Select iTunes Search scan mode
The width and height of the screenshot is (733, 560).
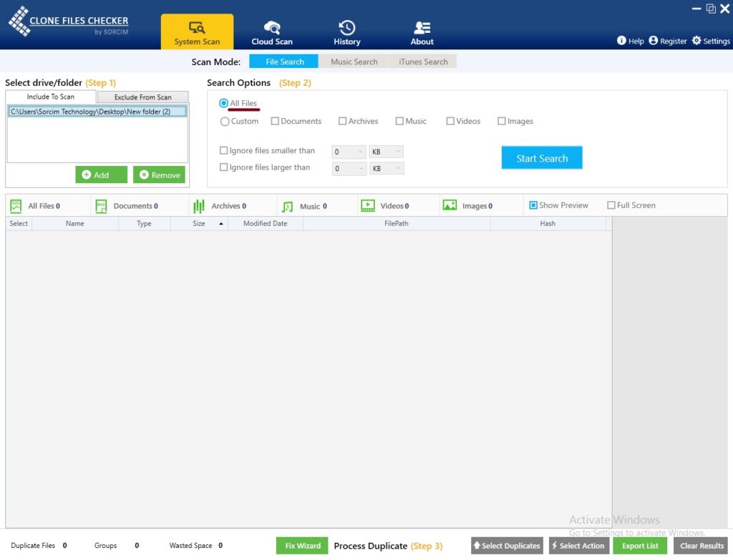pyautogui.click(x=422, y=62)
